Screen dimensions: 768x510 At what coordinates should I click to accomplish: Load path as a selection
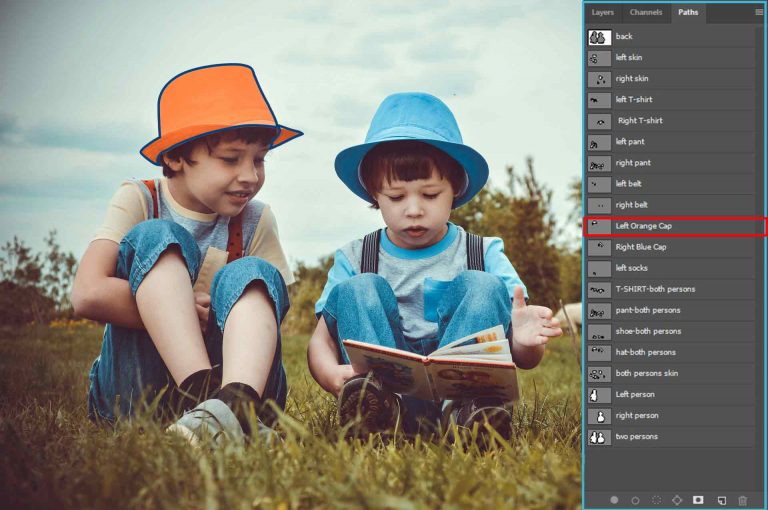(x=656, y=500)
